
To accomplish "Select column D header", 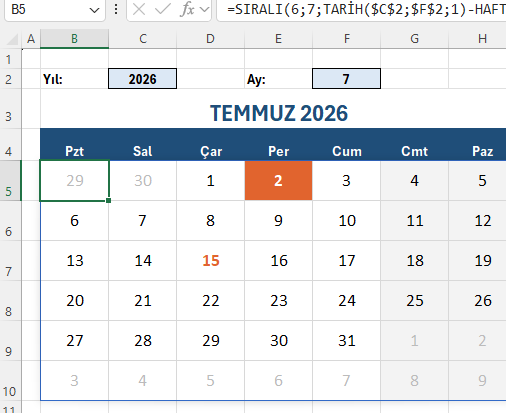I will coord(210,39).
